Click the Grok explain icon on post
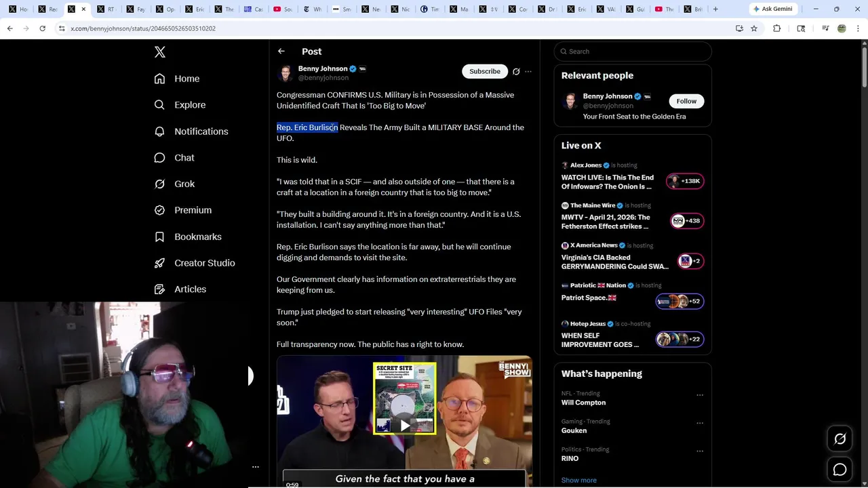 [516, 71]
